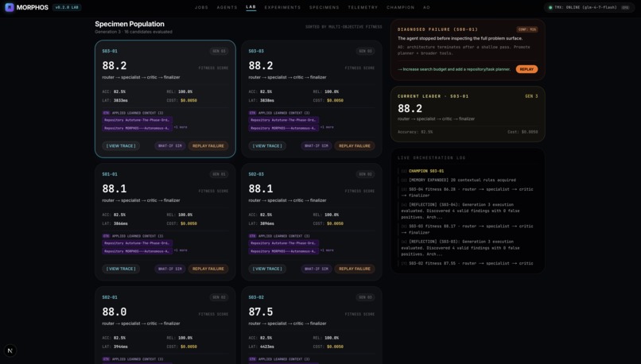Click 'Sorted by multi-objective fitness' label

point(344,27)
